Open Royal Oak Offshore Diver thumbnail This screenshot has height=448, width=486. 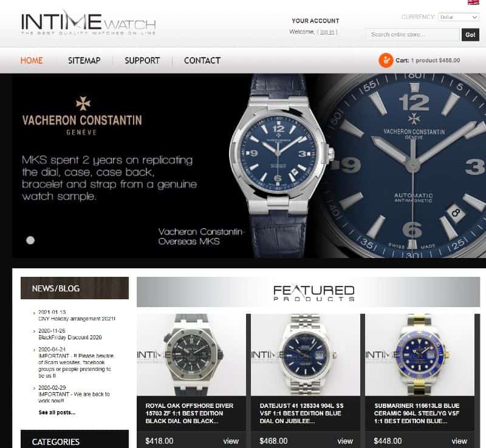pyautogui.click(x=191, y=355)
